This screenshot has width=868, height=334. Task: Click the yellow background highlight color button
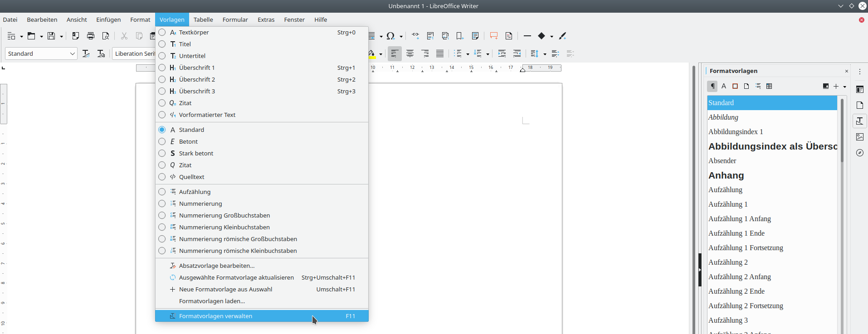coord(372,53)
